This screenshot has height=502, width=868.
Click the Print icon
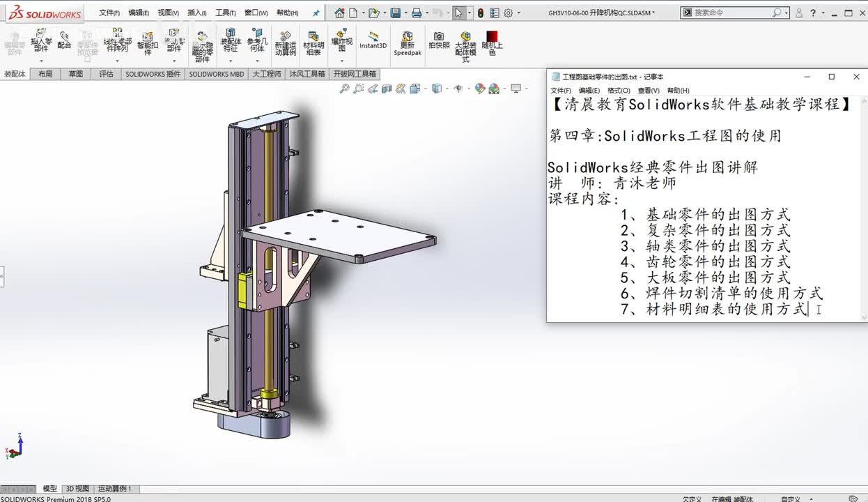coord(416,13)
